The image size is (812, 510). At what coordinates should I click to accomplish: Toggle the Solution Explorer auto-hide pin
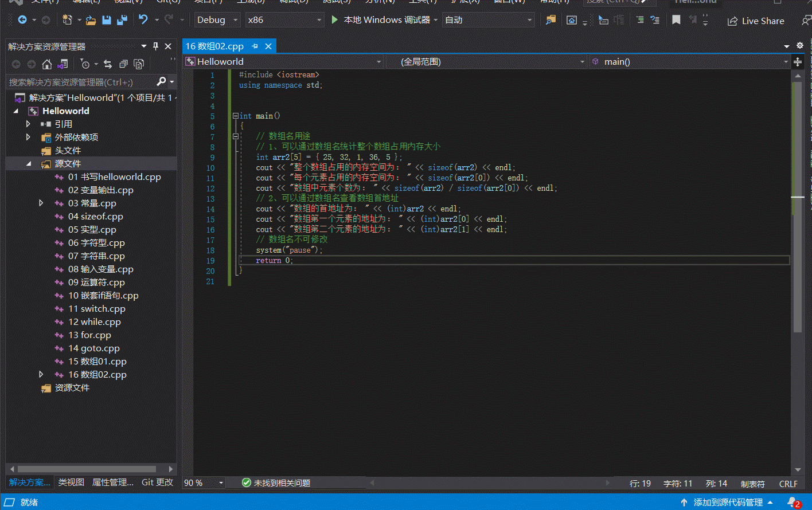(x=155, y=46)
